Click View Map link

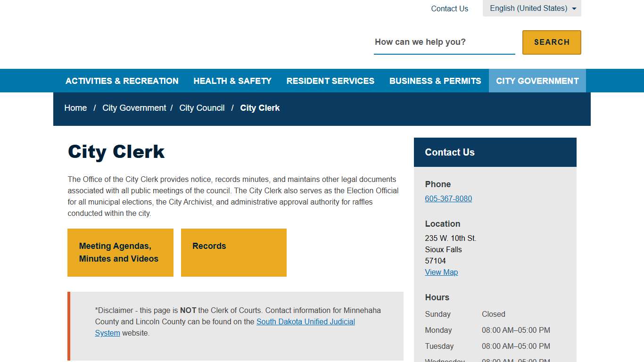coord(441,272)
